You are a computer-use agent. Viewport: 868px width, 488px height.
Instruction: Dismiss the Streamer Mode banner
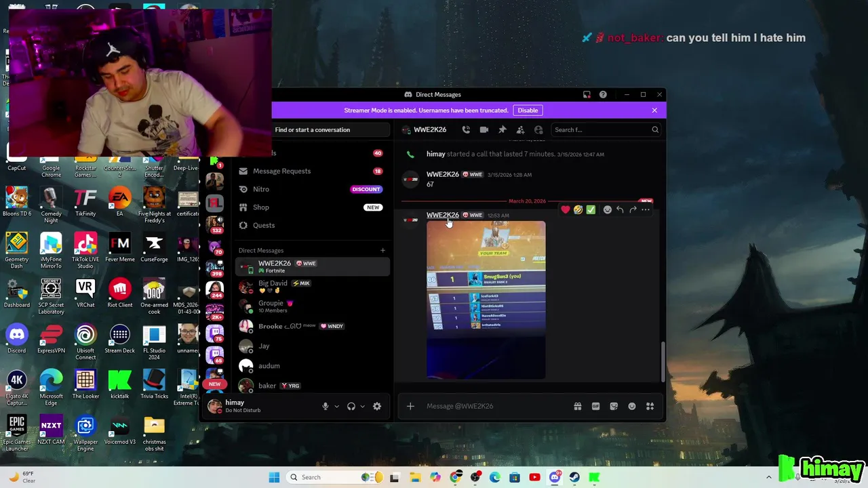(654, 110)
